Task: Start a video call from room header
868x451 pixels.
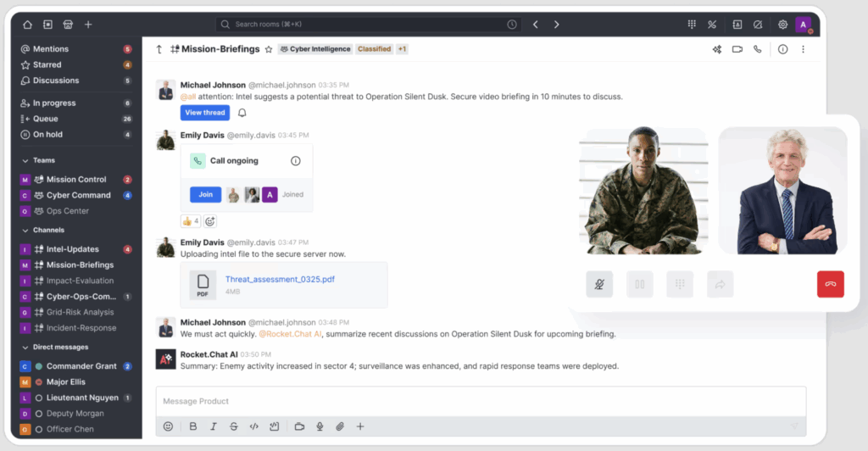Action: (737, 49)
